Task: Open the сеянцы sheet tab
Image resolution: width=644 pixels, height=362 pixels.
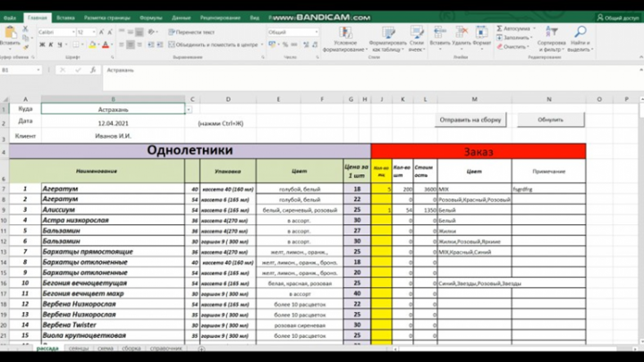Action: click(x=79, y=349)
